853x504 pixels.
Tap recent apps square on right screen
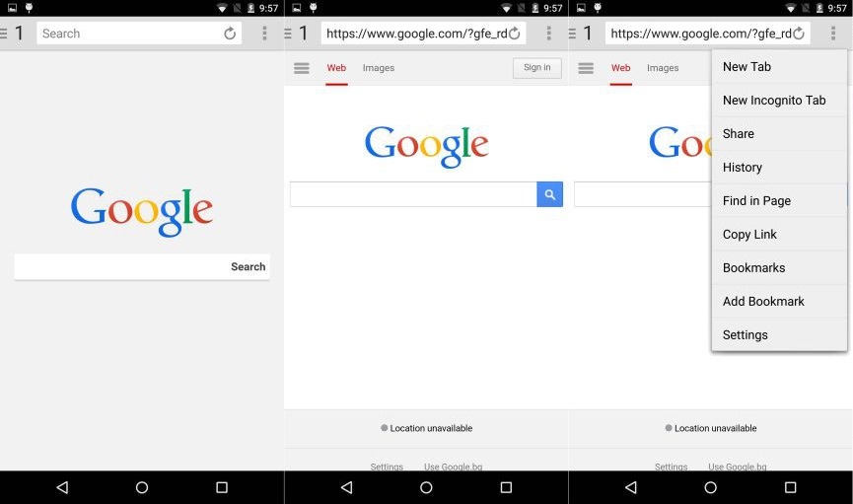pos(790,487)
